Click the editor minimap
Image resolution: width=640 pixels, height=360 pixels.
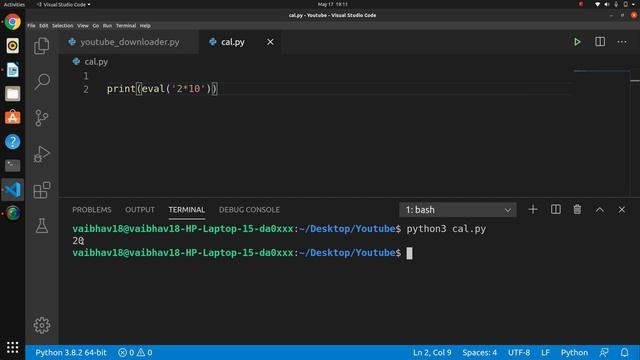coord(601,71)
